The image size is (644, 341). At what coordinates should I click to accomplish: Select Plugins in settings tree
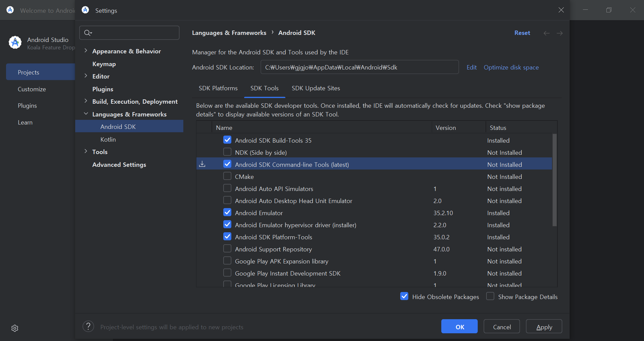tap(103, 89)
